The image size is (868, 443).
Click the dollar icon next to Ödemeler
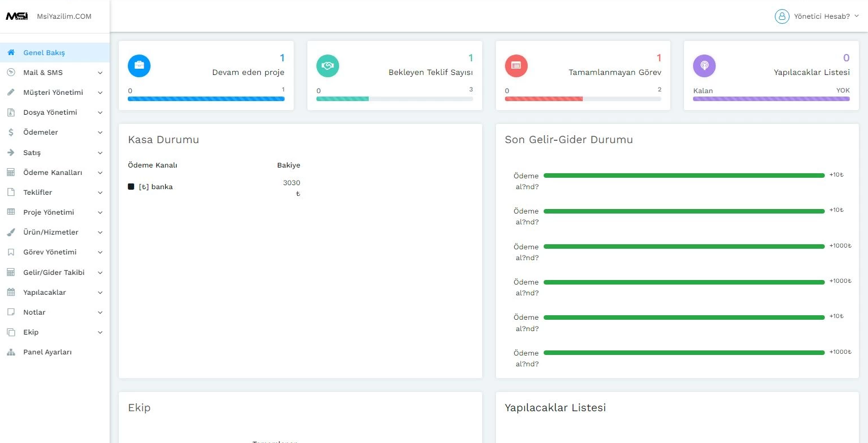(x=10, y=132)
